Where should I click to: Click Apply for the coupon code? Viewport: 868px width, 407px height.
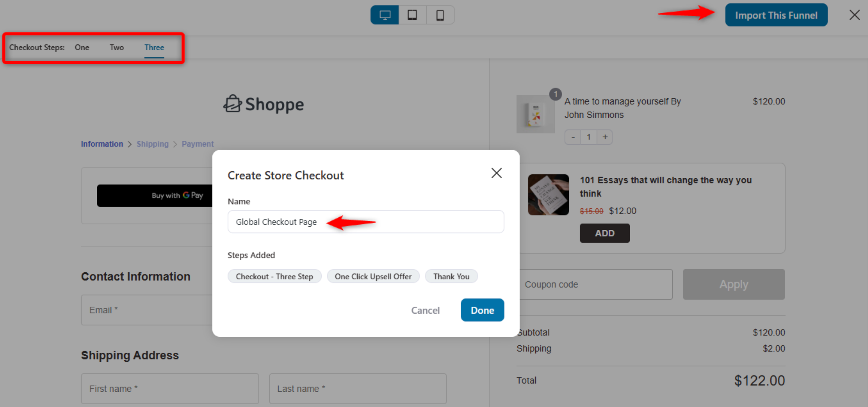point(734,284)
